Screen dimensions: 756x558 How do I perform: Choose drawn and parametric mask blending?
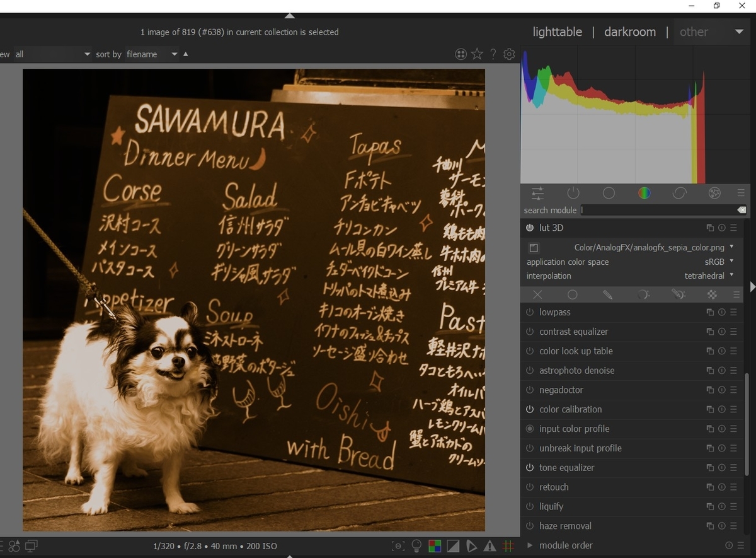[678, 294]
